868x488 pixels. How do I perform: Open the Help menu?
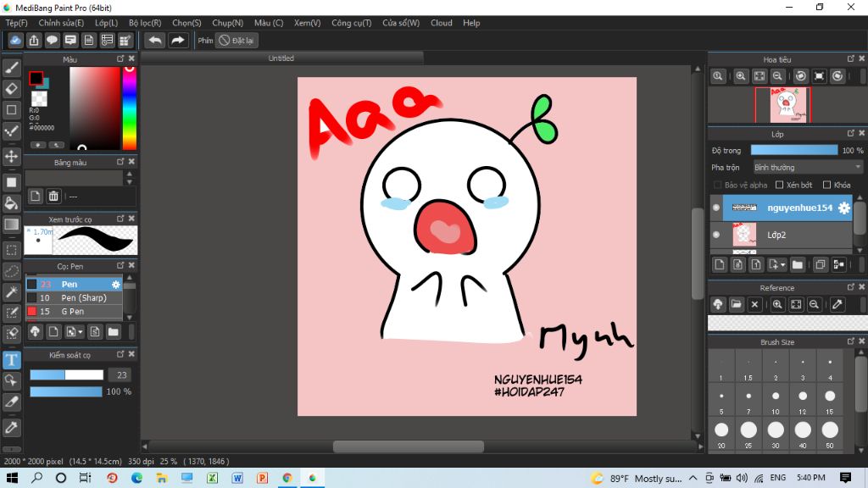click(471, 23)
